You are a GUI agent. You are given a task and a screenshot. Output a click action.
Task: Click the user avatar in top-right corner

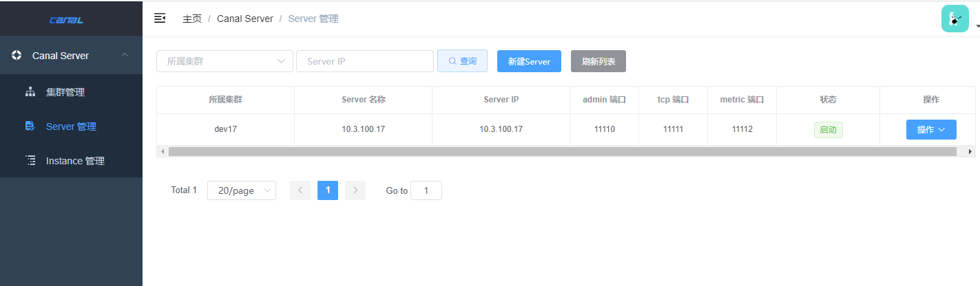955,19
